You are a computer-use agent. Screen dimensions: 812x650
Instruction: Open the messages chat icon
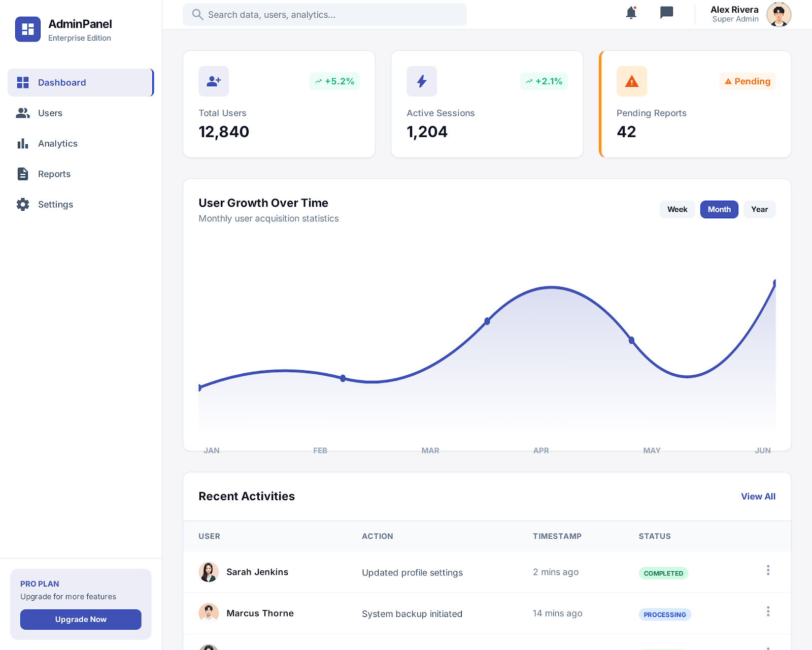click(x=665, y=13)
